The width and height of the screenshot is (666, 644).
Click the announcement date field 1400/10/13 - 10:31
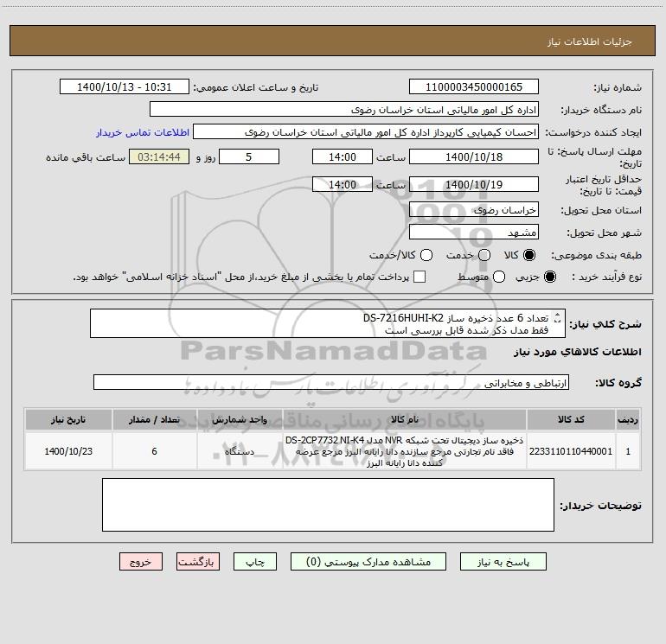[124, 87]
